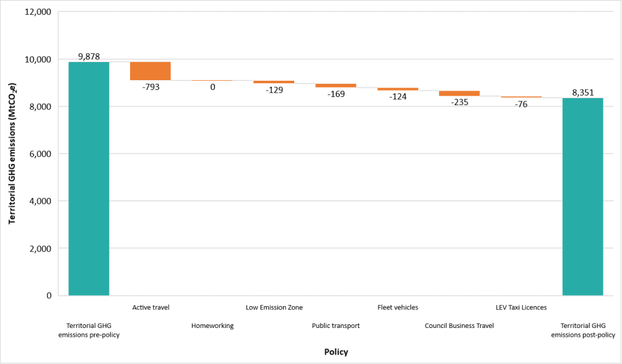The height and width of the screenshot is (364, 622).
Task: Select the orange Active travel bar
Action: pos(151,71)
